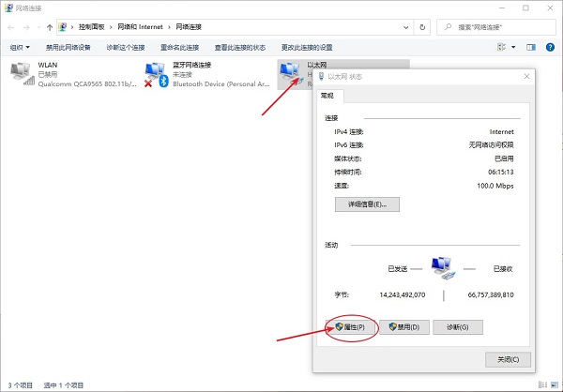Open recent locations dropdown arrow
563x392 pixels.
(x=38, y=27)
